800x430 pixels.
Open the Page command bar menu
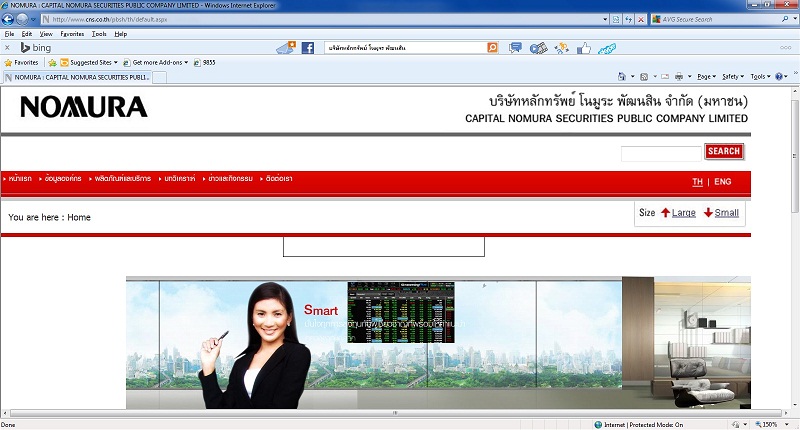(707, 77)
